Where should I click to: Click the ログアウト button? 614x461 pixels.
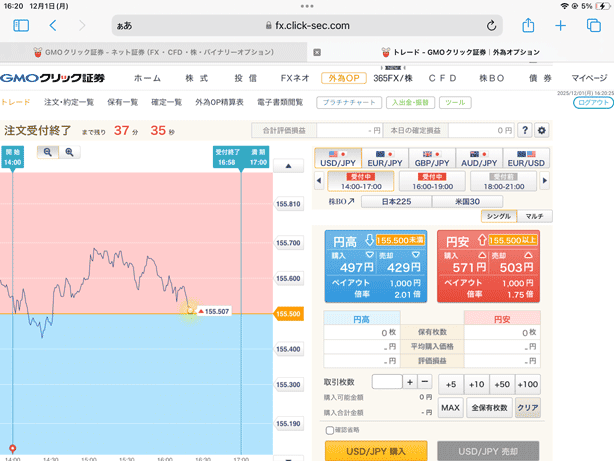point(594,103)
